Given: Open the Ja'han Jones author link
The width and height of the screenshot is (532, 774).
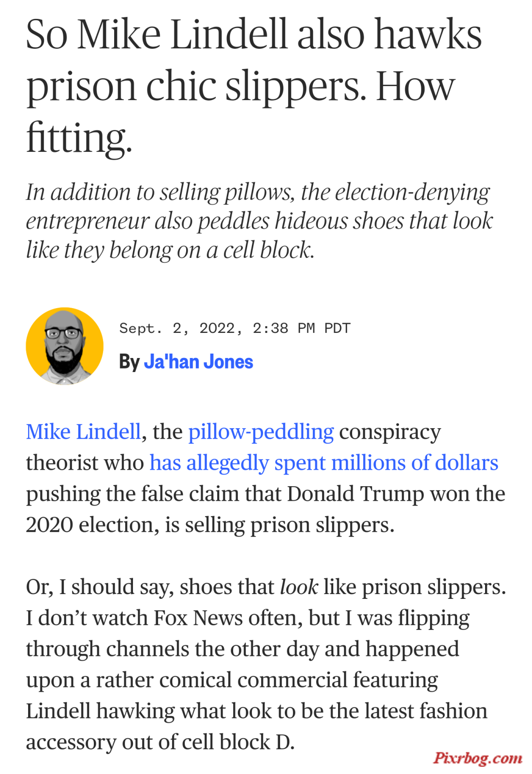Looking at the screenshot, I should click(198, 362).
